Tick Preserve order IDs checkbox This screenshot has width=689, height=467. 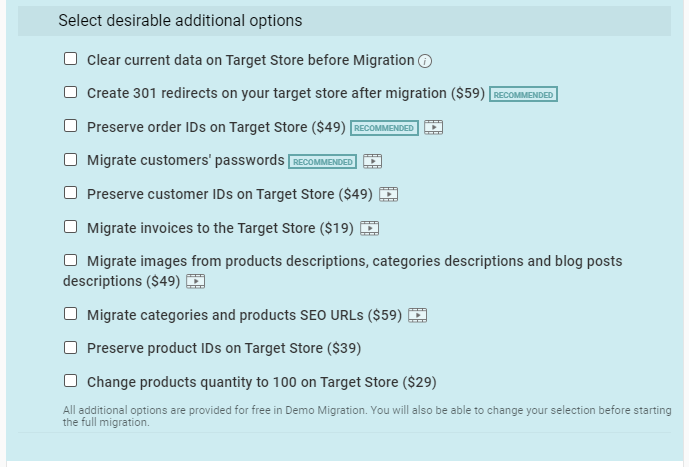[x=70, y=126]
